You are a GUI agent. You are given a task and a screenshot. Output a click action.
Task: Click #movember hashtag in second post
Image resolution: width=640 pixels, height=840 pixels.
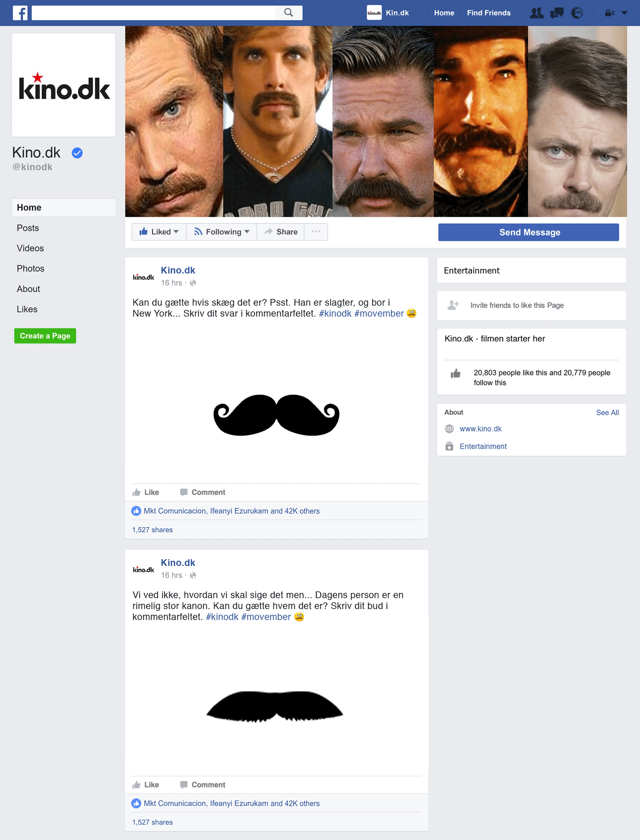click(266, 617)
